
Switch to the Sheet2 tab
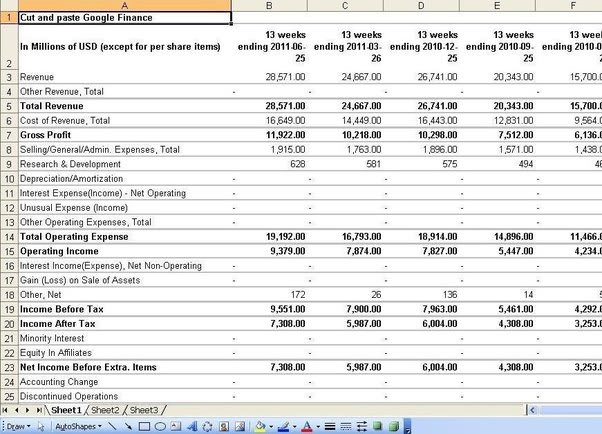[x=105, y=410]
